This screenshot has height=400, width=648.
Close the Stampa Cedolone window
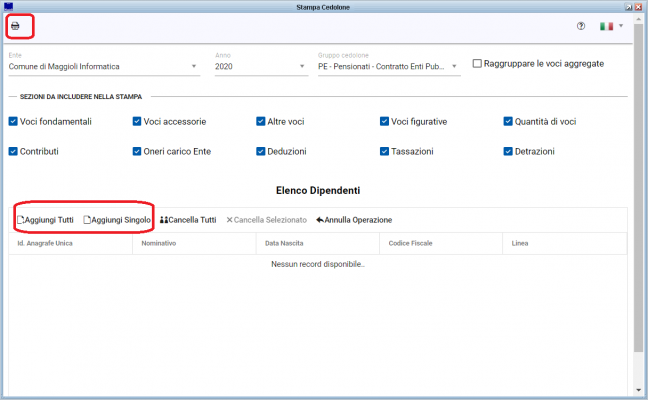[x=638, y=7]
